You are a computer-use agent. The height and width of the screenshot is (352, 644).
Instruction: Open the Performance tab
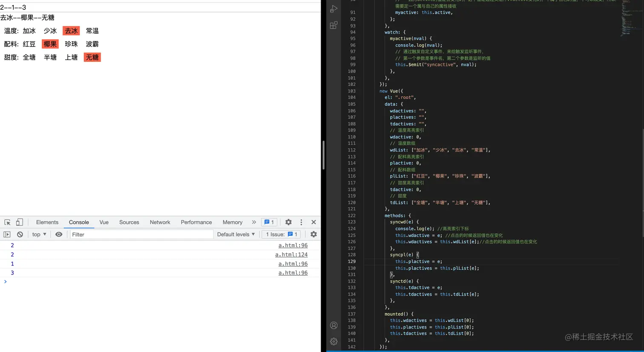click(196, 222)
